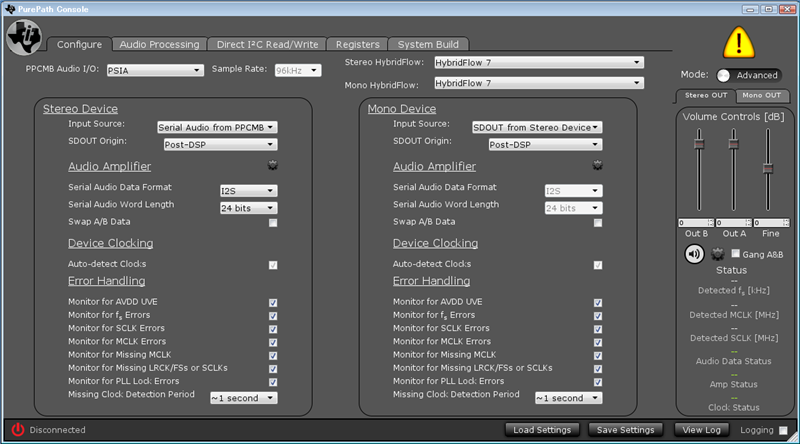The image size is (800, 444).
Task: Click the Fine volume value field
Action: [x=771, y=223]
